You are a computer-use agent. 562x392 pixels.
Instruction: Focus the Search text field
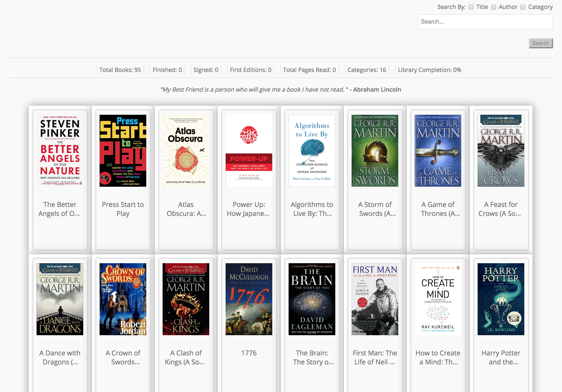[485, 22]
